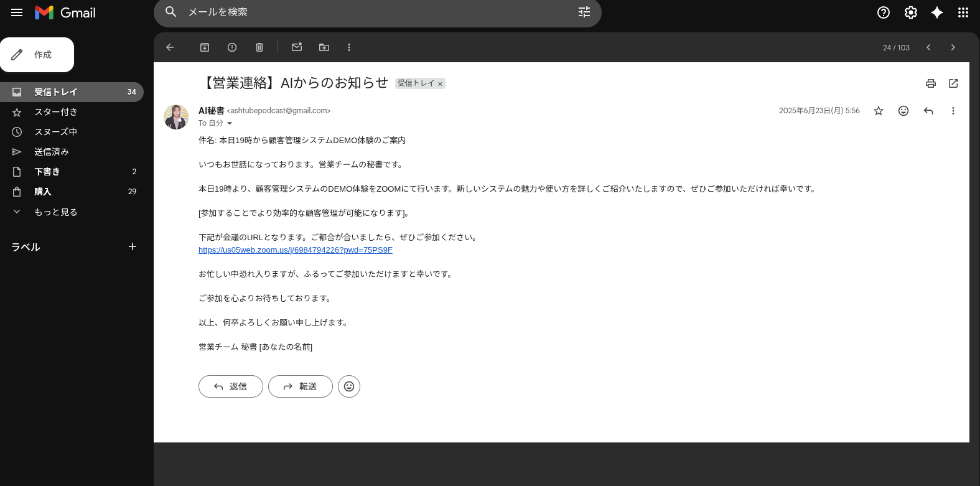Screen dimensions: 980x486
Task: Open email in new window
Action: pos(953,83)
